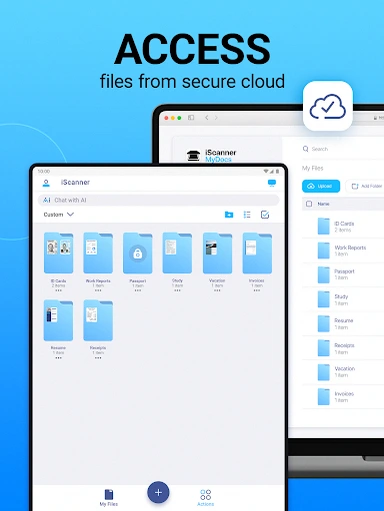The height and width of the screenshot is (511, 384).
Task: Click the Vacation folder icon in web list
Action: [323, 372]
